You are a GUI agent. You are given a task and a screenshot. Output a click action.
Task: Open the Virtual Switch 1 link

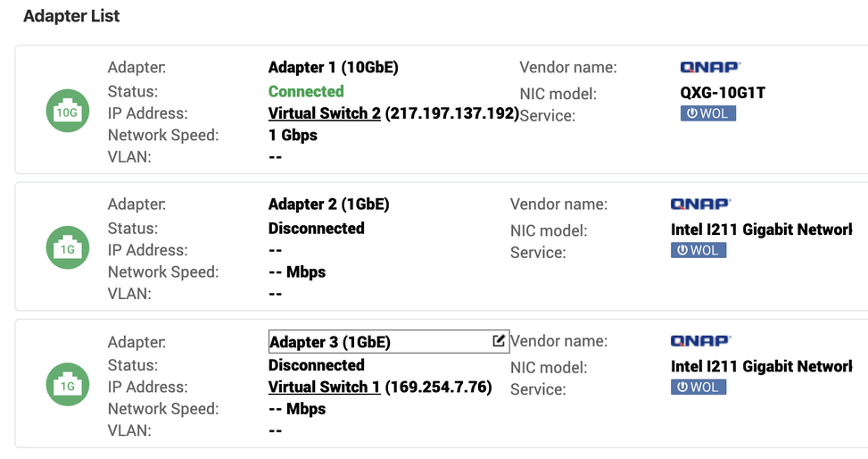(x=324, y=387)
